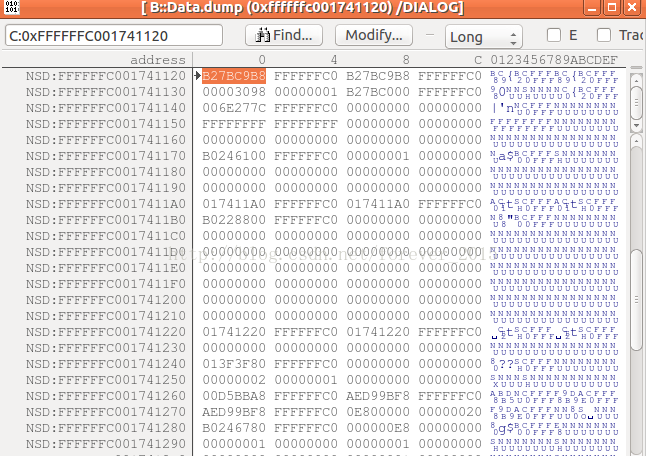Click the column header C

click(x=478, y=60)
